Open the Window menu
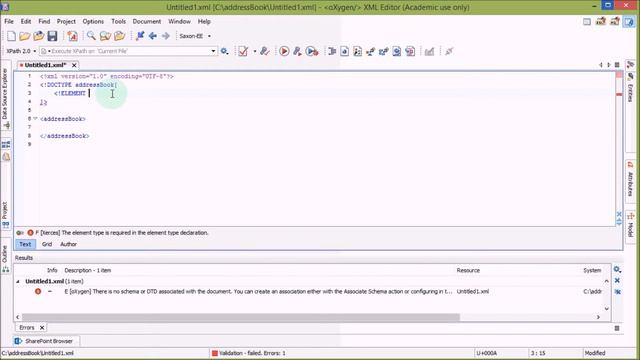This screenshot has width=640, height=360. [179, 21]
